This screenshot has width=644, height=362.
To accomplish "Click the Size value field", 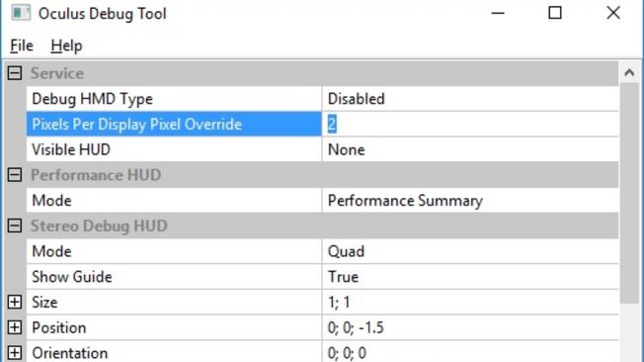I will pyautogui.click(x=470, y=302).
